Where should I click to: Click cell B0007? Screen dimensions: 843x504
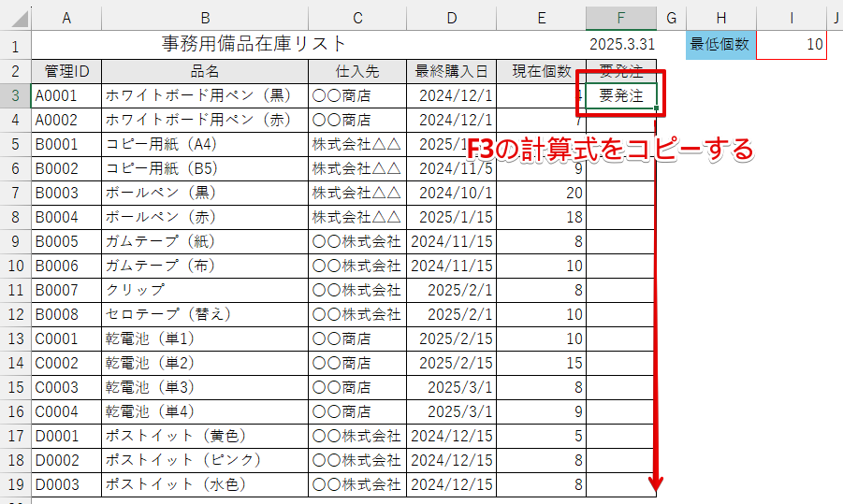pos(66,290)
